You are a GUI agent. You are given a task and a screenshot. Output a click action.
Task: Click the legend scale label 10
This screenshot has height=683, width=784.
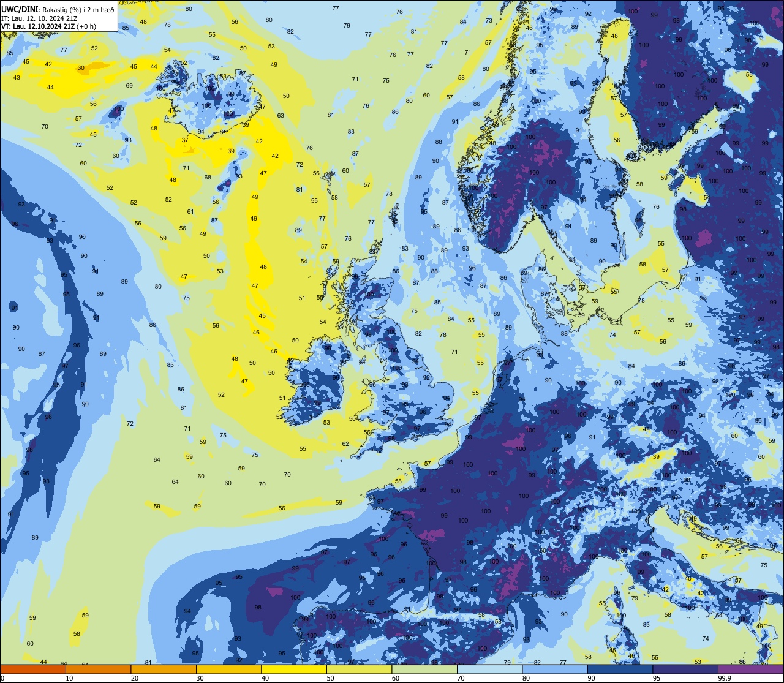(69, 677)
